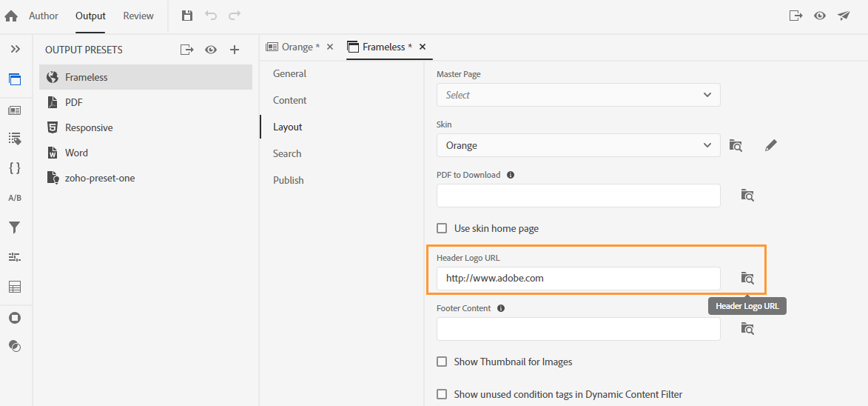Image resolution: width=868 pixels, height=406 pixels.
Task: Add a new output preset with plus
Action: point(235,50)
